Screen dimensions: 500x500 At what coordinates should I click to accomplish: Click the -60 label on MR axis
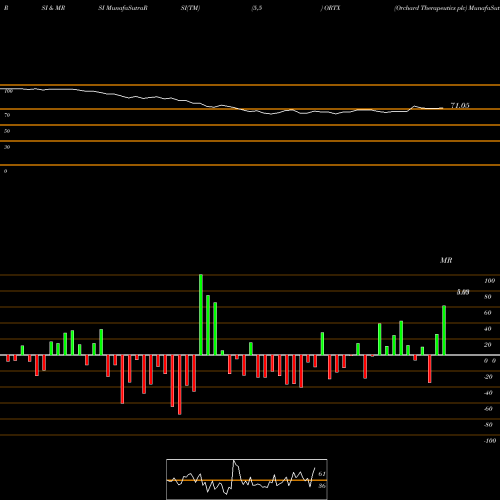(x=488, y=409)
